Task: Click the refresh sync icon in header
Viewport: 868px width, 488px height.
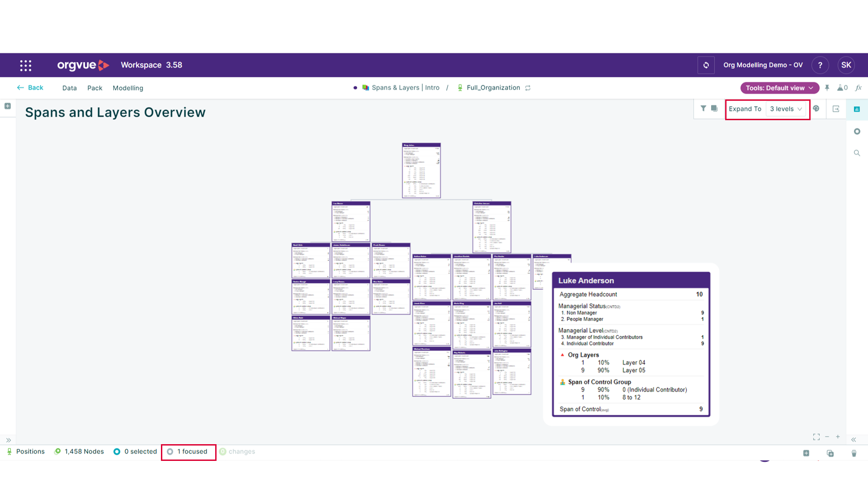Action: coord(706,65)
